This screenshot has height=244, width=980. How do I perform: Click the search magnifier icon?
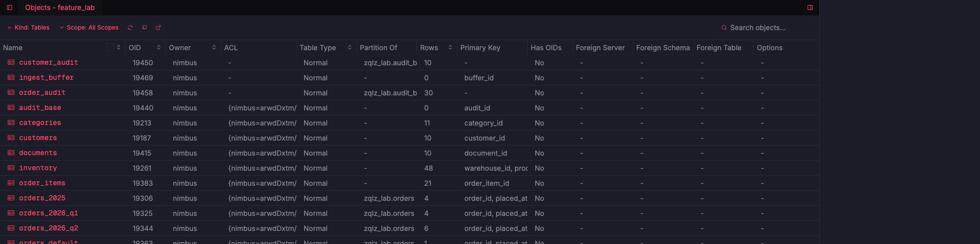tap(724, 28)
